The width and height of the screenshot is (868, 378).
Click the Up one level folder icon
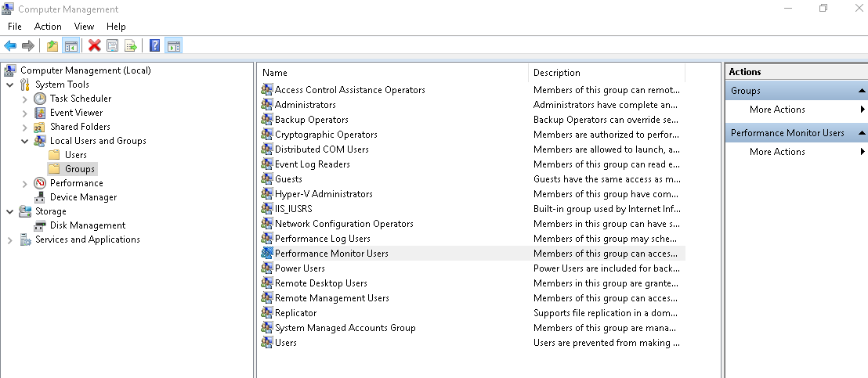52,46
